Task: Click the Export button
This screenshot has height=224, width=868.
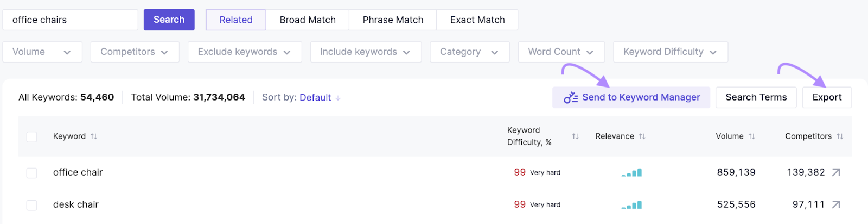Action: click(x=827, y=97)
